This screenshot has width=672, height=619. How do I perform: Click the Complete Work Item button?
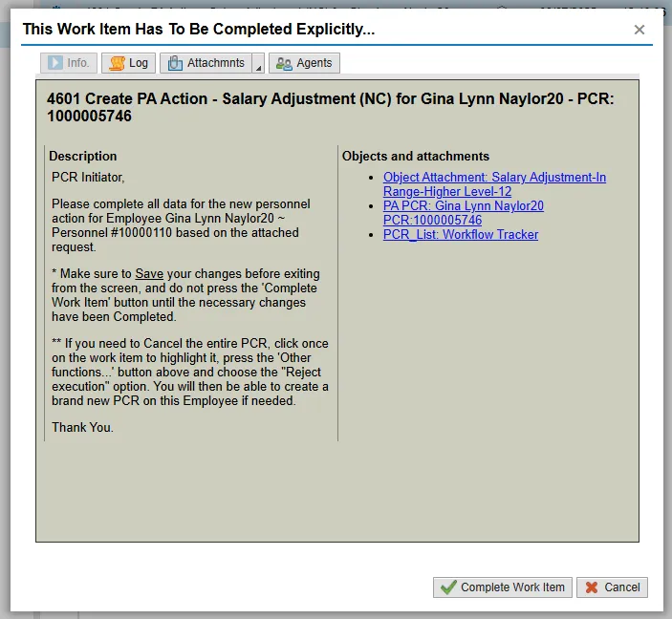pos(502,587)
